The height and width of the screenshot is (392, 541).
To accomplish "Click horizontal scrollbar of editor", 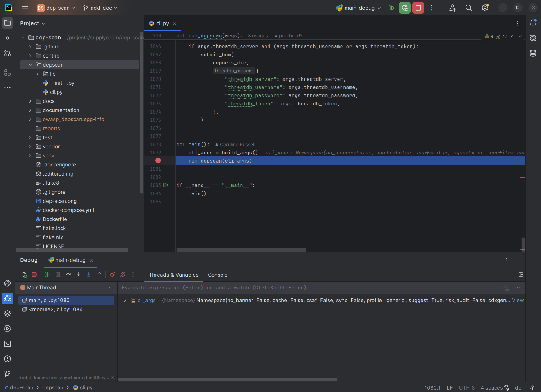I will point(241,250).
